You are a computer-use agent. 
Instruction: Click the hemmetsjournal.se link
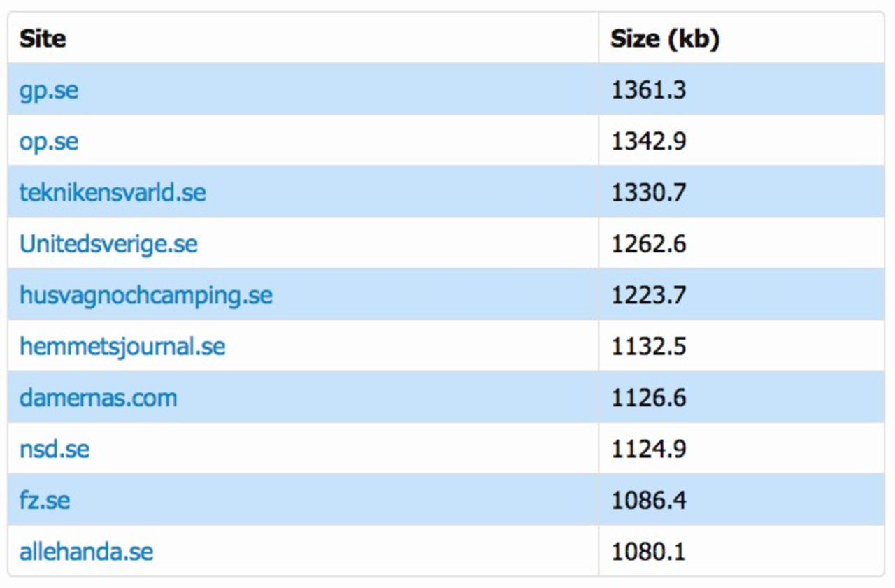(122, 346)
